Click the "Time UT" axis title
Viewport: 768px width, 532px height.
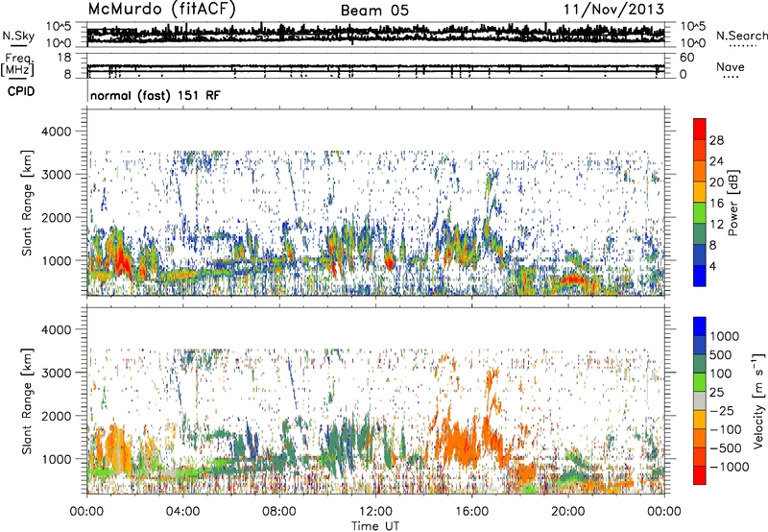point(375,525)
